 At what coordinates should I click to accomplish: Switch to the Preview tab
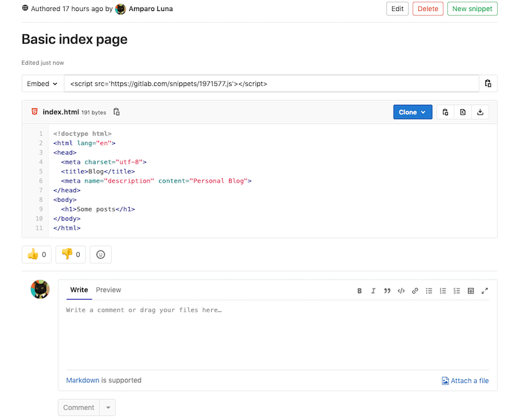[108, 290]
